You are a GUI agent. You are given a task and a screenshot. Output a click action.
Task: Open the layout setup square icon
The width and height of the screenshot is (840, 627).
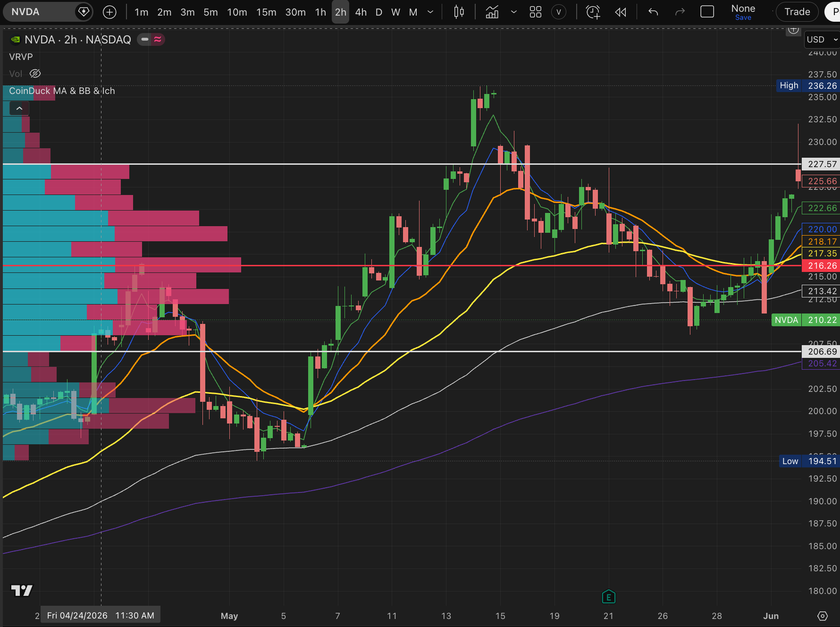707,12
